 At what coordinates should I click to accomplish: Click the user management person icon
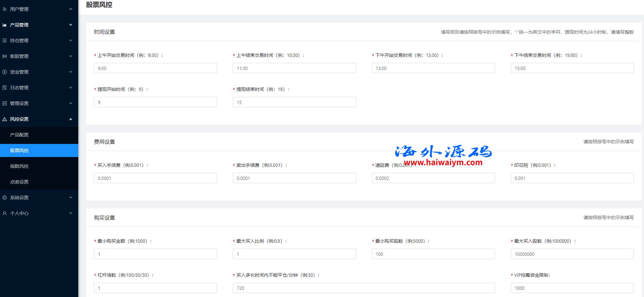pyautogui.click(x=5, y=9)
